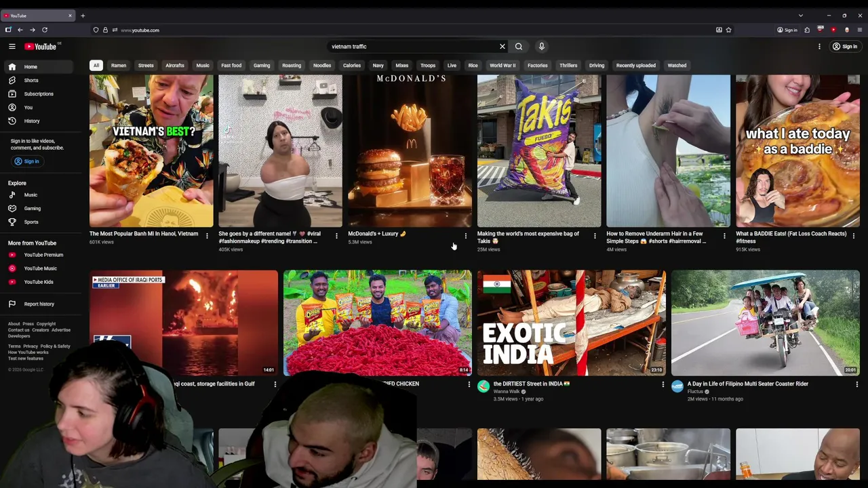Go back with the browser back arrow
This screenshot has width=868, height=488.
(20, 30)
